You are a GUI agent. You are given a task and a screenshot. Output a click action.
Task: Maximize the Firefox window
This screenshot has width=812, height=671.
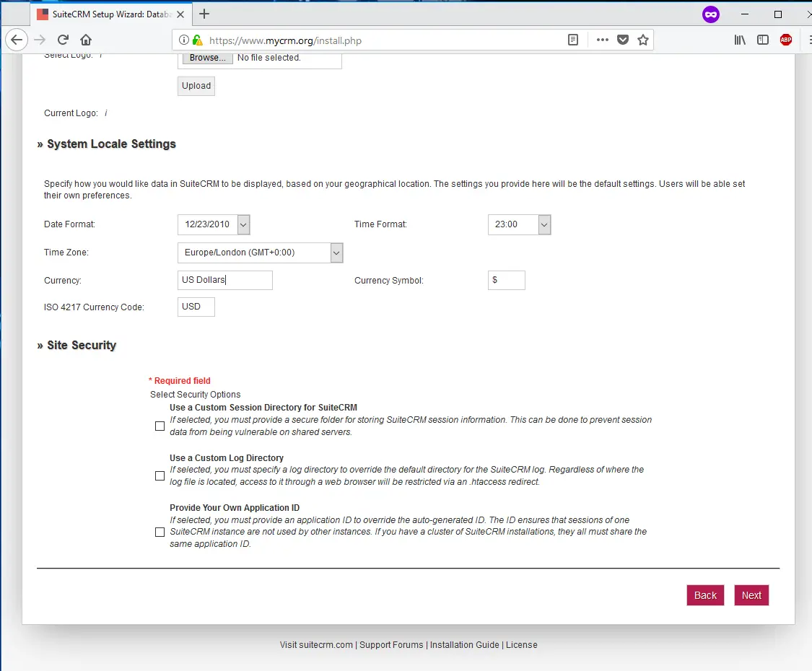pyautogui.click(x=778, y=14)
